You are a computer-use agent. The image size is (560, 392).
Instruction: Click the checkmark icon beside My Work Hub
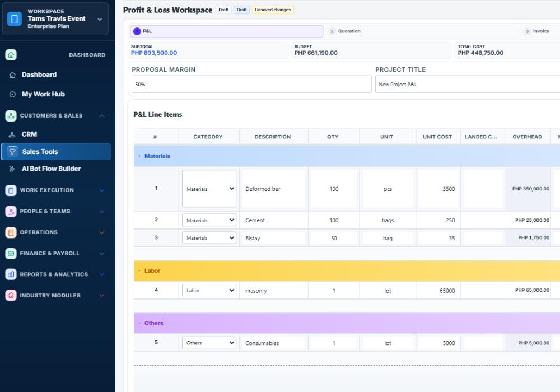pyautogui.click(x=12, y=95)
